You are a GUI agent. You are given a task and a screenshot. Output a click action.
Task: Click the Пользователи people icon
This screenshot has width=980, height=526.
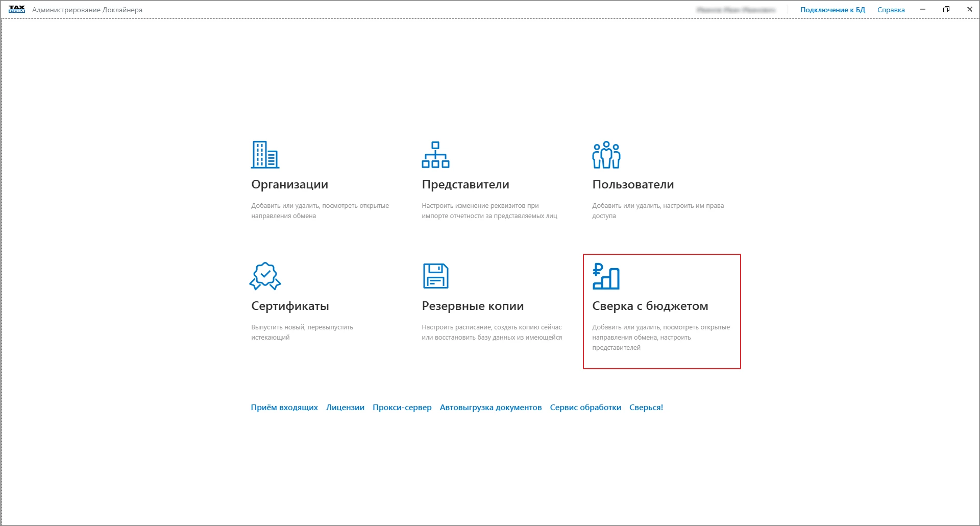(x=606, y=155)
